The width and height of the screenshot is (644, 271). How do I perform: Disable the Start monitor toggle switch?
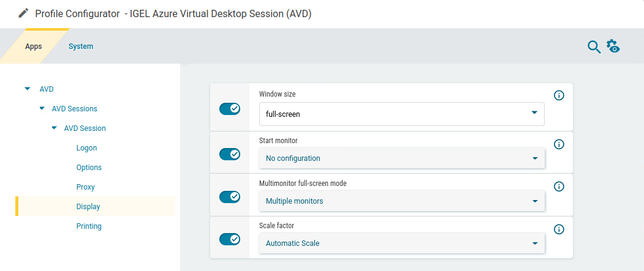(230, 154)
